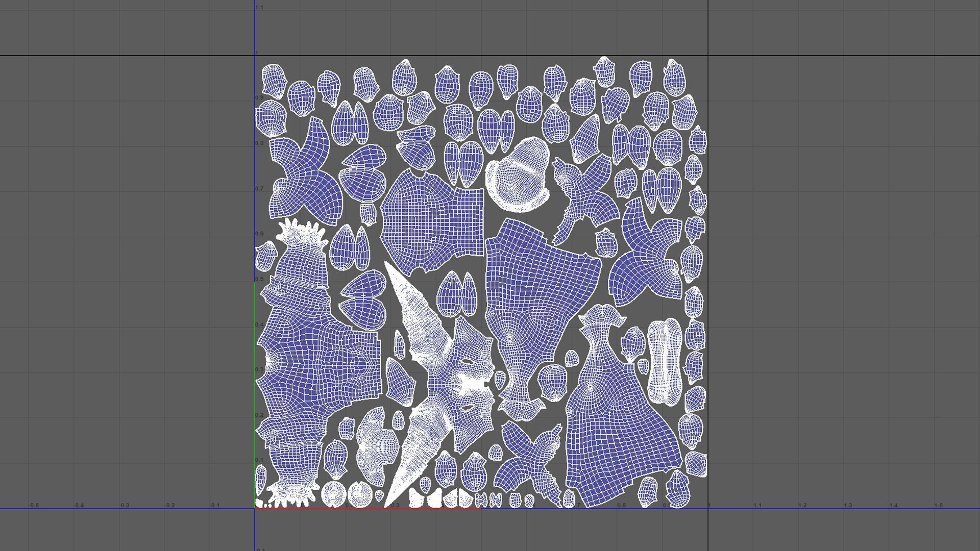Select the left circular disc UV shell at bottom
This screenshot has height=551, width=980.
[x=333, y=494]
